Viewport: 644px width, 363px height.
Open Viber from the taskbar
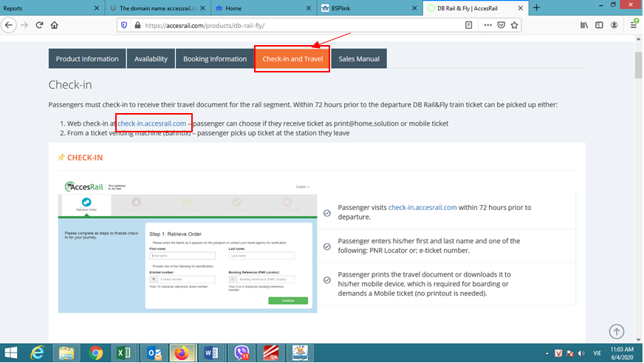click(x=240, y=353)
